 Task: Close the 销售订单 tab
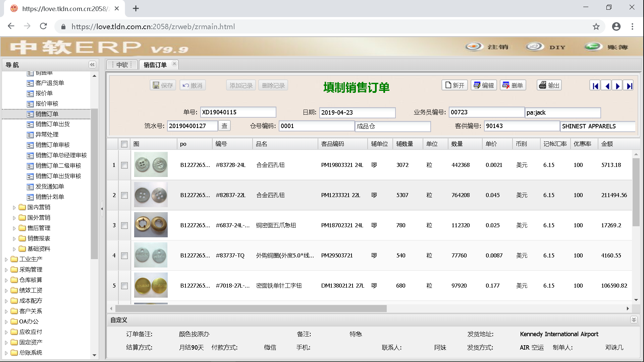[174, 64]
